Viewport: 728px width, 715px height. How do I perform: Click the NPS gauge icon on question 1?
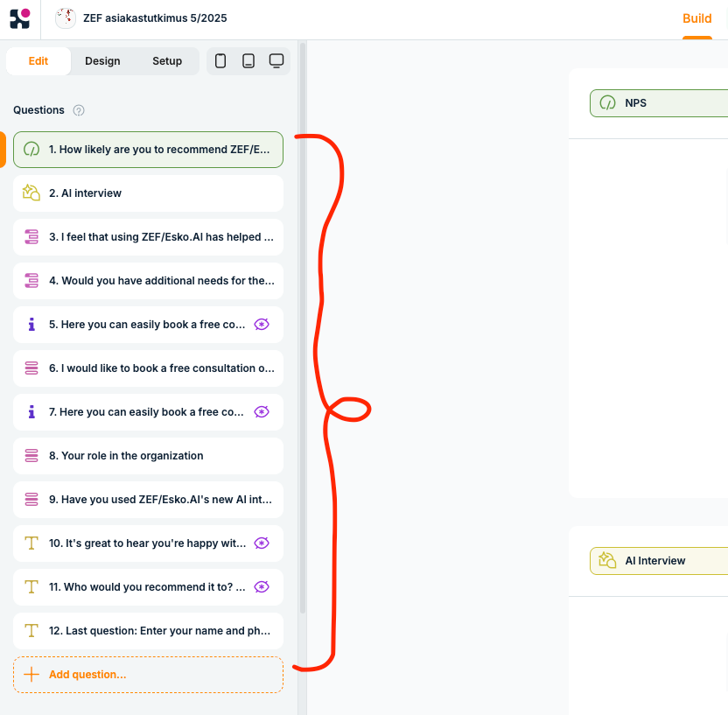click(31, 150)
